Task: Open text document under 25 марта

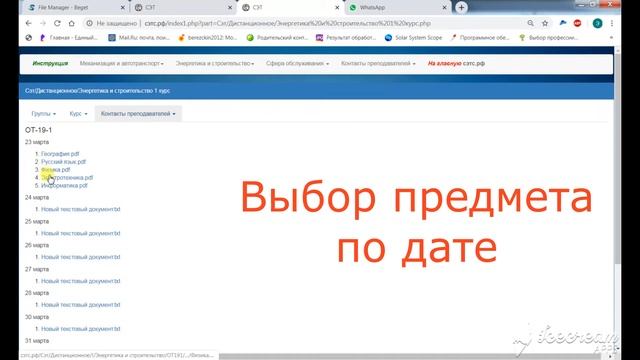Action: (81, 233)
